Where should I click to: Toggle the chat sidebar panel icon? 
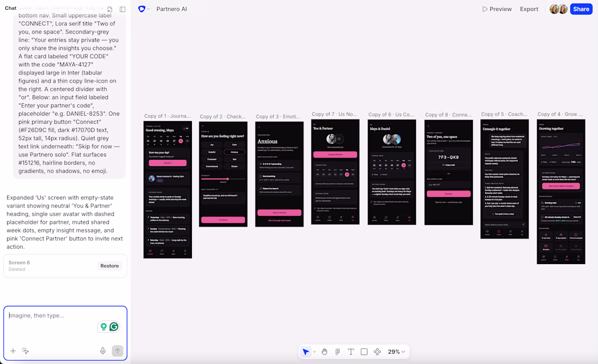click(x=122, y=9)
